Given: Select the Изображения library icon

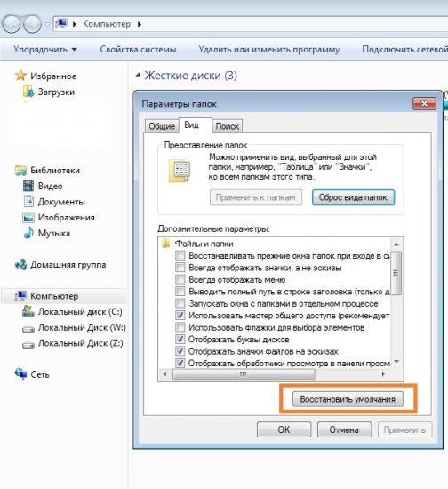Looking at the screenshot, I should [28, 217].
